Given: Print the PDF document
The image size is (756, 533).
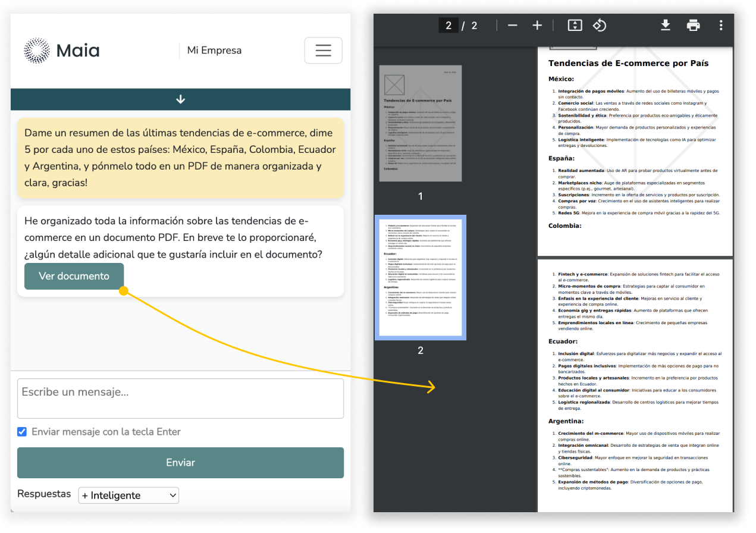Looking at the screenshot, I should tap(693, 26).
